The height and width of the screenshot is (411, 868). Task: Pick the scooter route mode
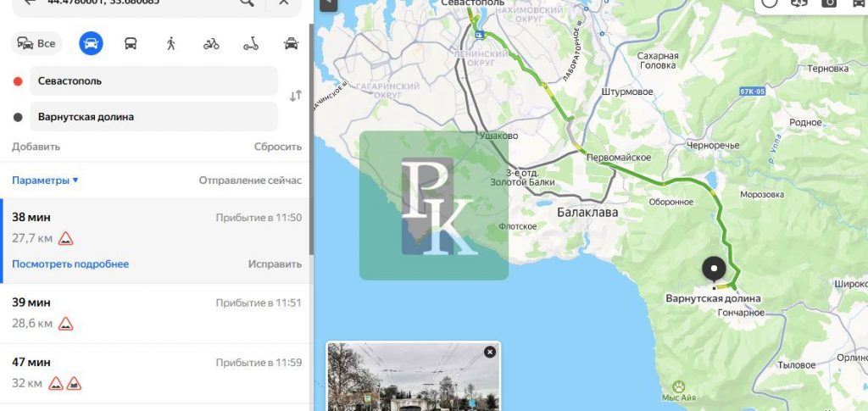251,43
